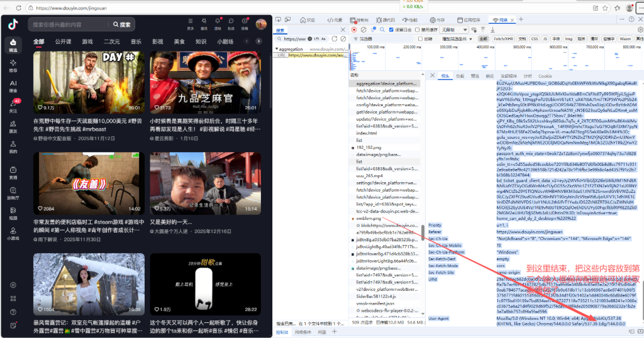This screenshot has height=338, width=644.
Task: Click the DevTools record network log button
Action: (354, 30)
